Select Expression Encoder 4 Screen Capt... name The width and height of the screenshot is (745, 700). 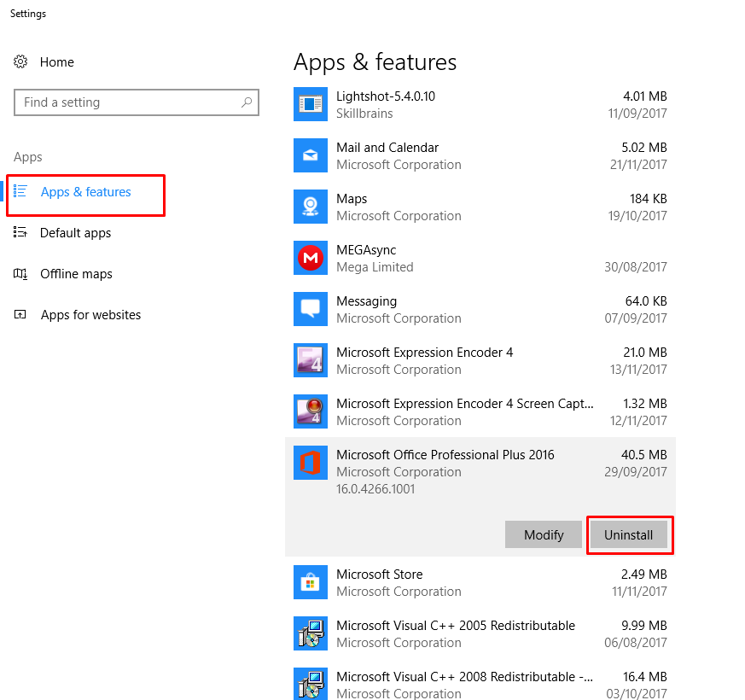pos(465,404)
